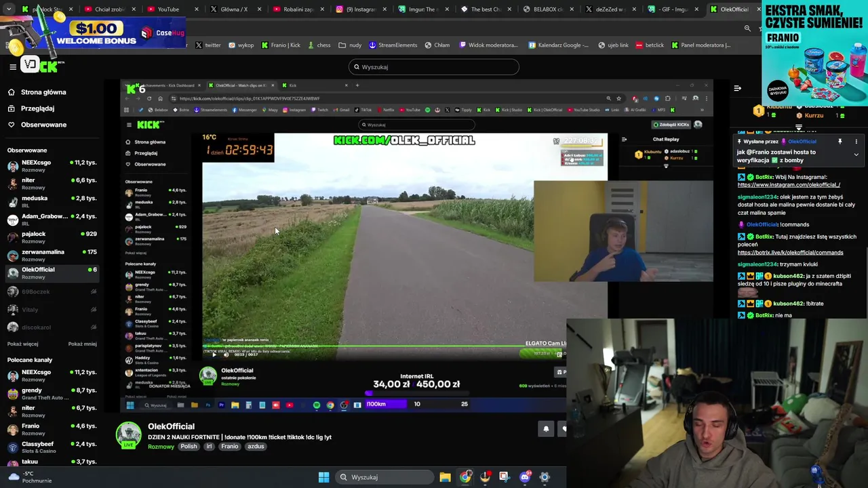The height and width of the screenshot is (488, 868).
Task: Click the azdus tag
Action: 256,447
